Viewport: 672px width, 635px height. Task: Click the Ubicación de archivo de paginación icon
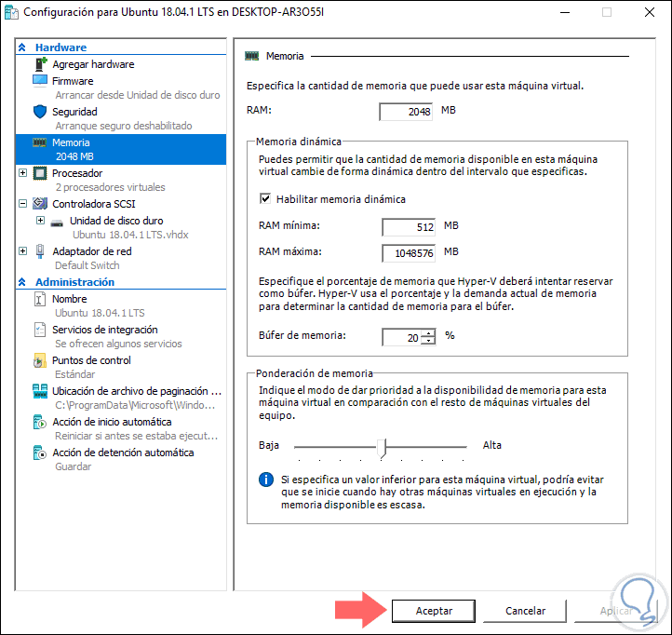[x=40, y=391]
